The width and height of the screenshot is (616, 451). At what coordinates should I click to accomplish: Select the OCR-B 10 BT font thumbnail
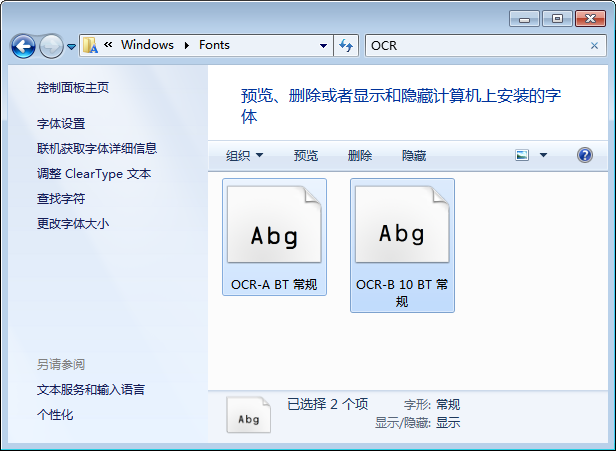[x=402, y=224]
